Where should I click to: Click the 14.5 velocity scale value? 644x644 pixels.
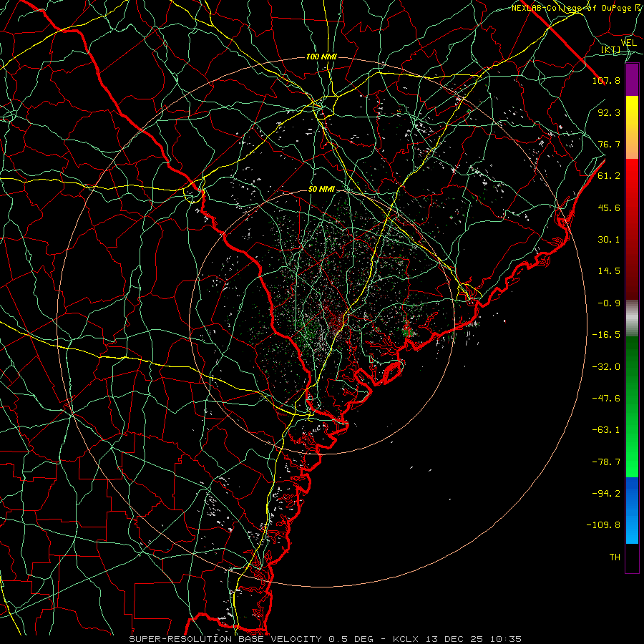[609, 271]
